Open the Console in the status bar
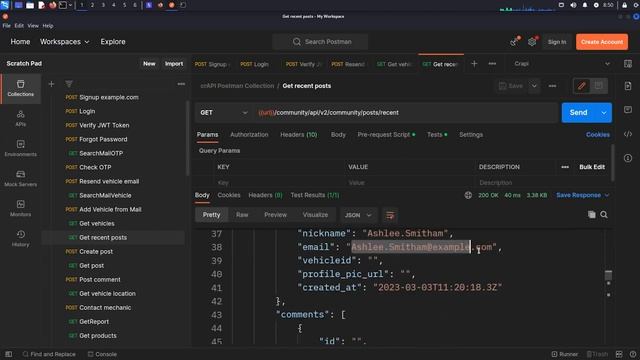Screen dimensions: 640x360 coord(102,354)
